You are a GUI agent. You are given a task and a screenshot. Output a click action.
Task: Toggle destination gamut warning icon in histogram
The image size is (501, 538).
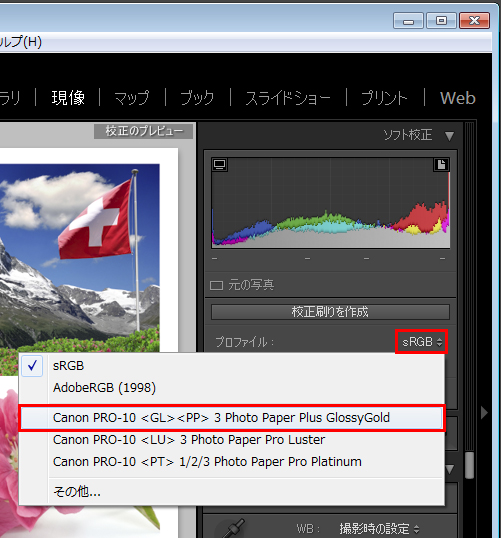tap(441, 165)
